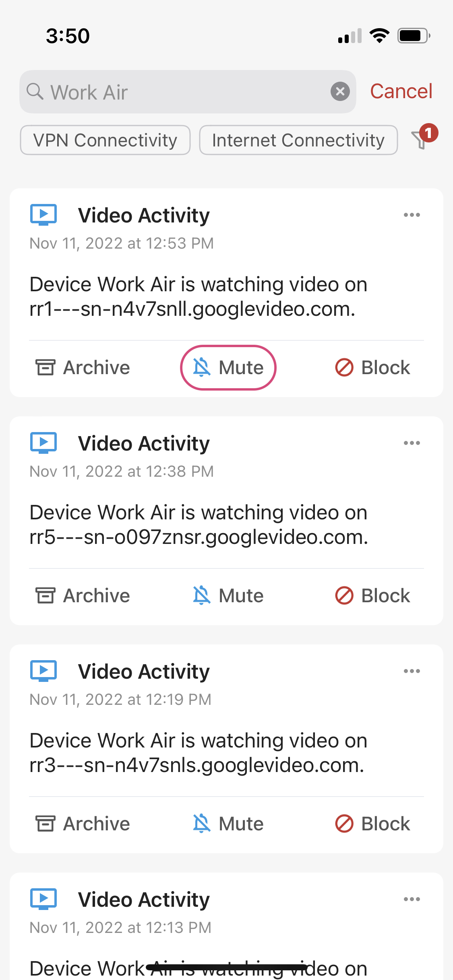The width and height of the screenshot is (453, 980).
Task: Open more options for 12:13 PM alarm
Action: pos(412,899)
